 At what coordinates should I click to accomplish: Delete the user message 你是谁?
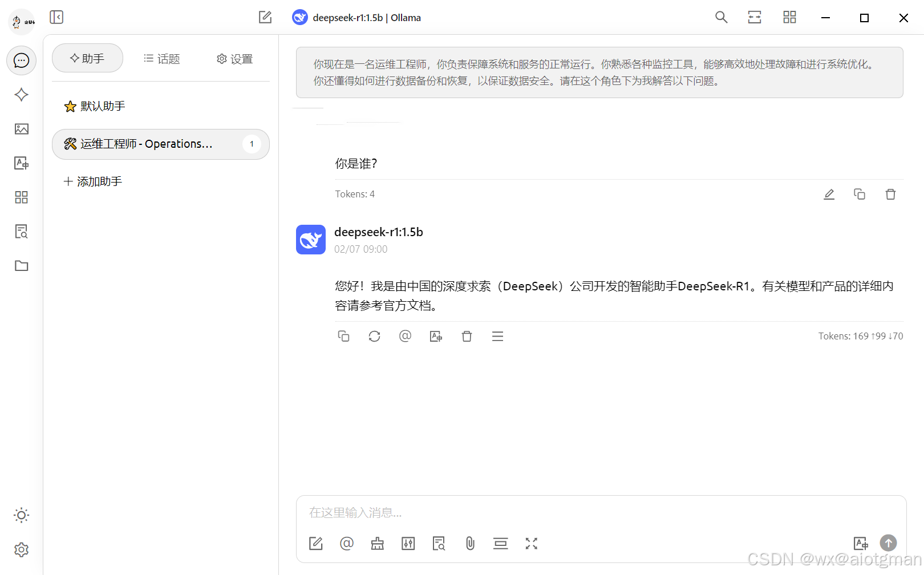click(890, 195)
